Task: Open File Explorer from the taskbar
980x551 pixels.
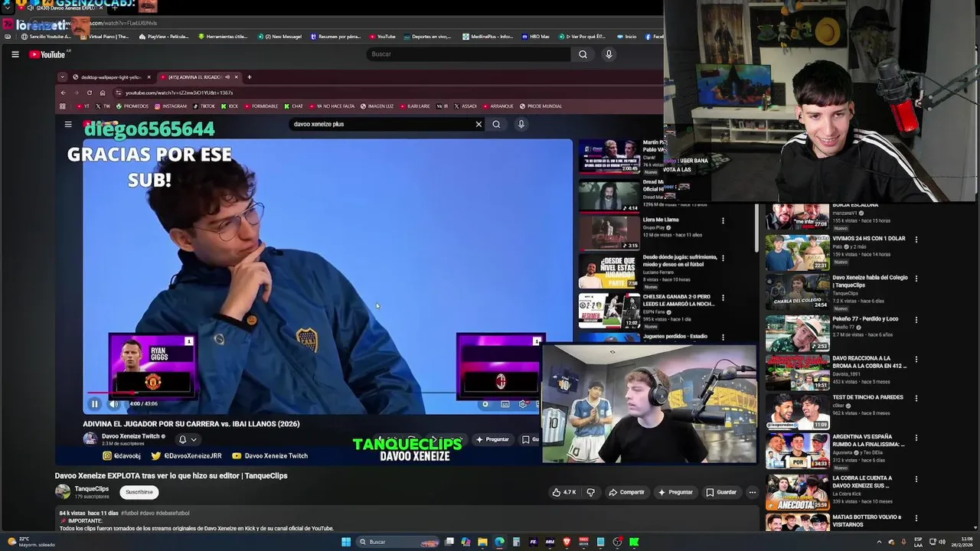Action: [482, 542]
